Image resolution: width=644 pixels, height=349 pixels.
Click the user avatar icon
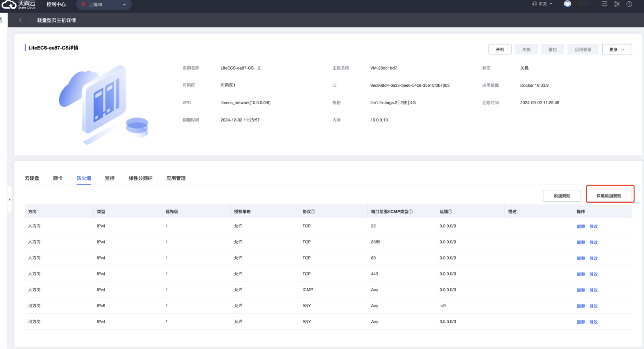567,4
